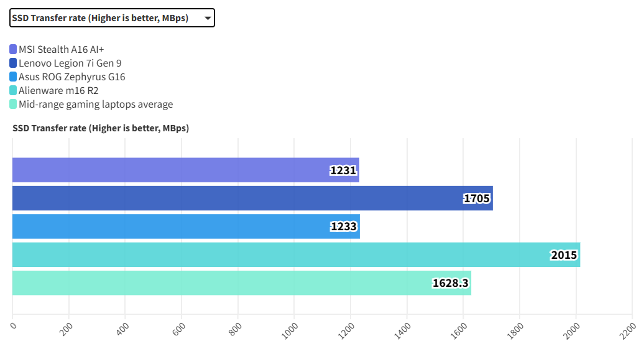This screenshot has width=644, height=346.
Task: Click the Asus ROG Zephyrus G16 legend swatch
Action: pyautogui.click(x=13, y=77)
